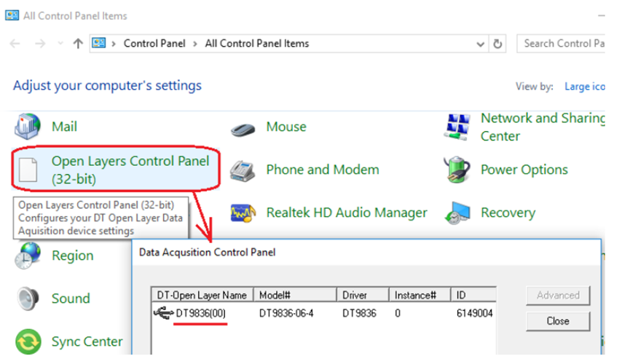
Task: Open the Power Options battery icon
Action: tap(458, 170)
